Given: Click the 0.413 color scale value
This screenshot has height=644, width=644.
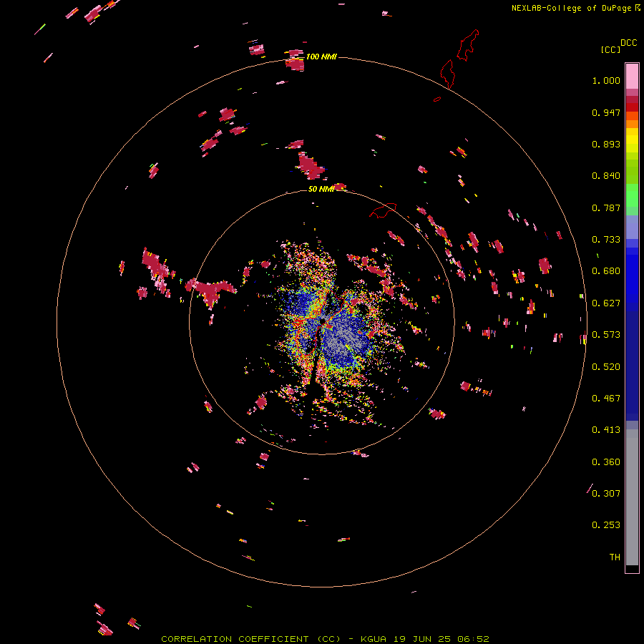Looking at the screenshot, I should coord(606,430).
